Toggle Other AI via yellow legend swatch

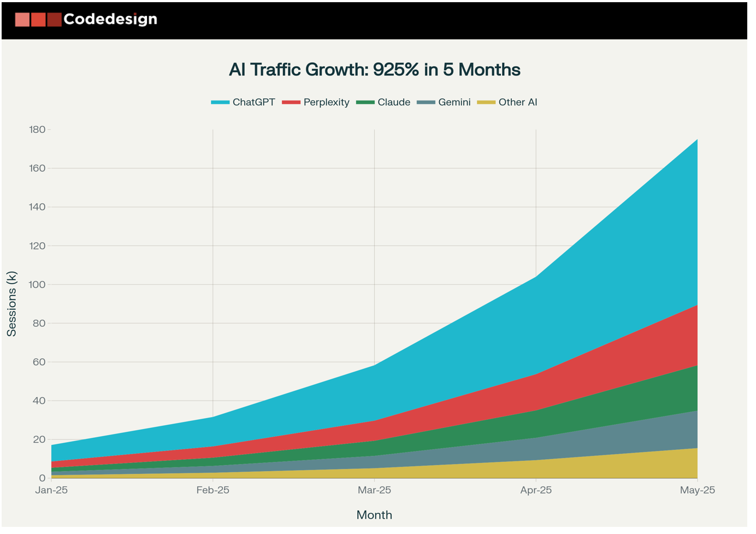point(486,103)
